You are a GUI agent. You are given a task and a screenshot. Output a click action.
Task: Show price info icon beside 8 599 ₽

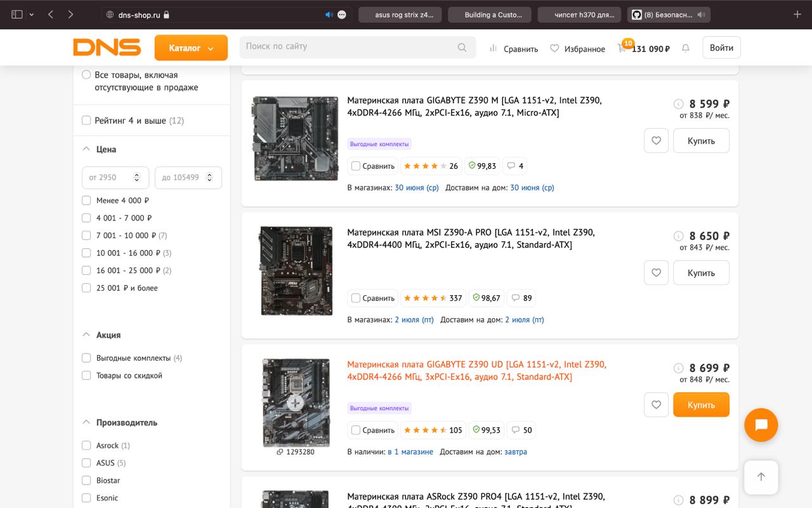[x=678, y=104]
